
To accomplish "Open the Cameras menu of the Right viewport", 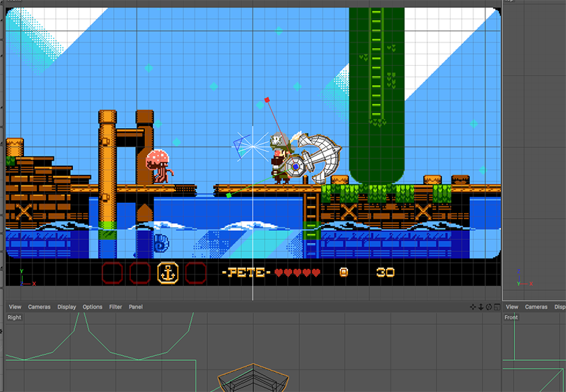I will (40, 307).
